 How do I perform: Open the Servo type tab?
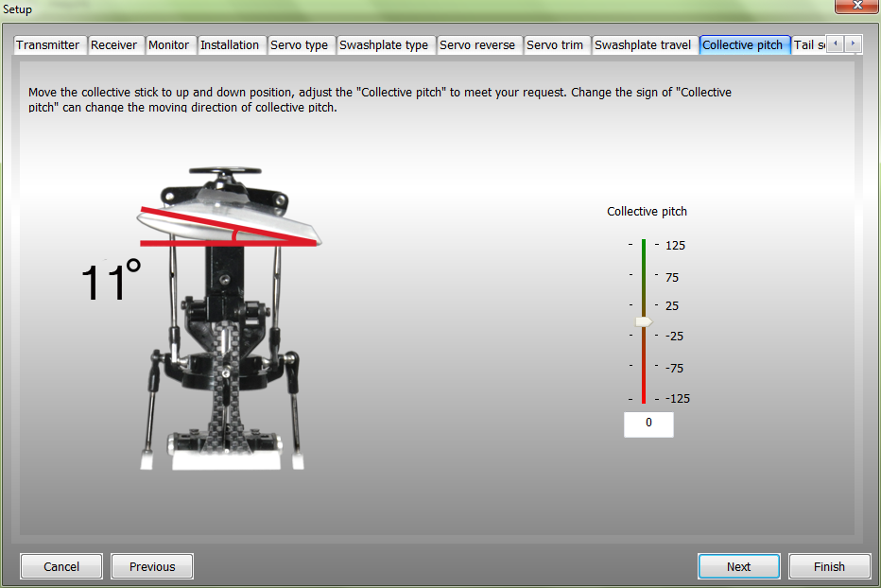[300, 45]
